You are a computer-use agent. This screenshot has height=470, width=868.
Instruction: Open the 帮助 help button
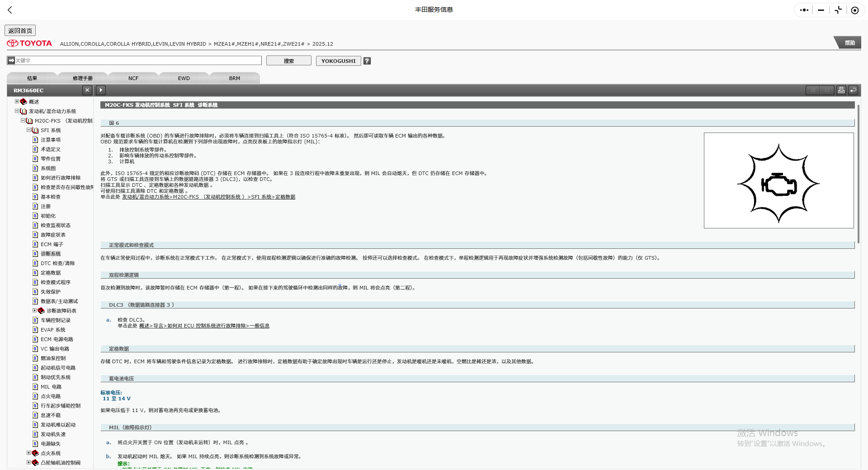point(849,43)
